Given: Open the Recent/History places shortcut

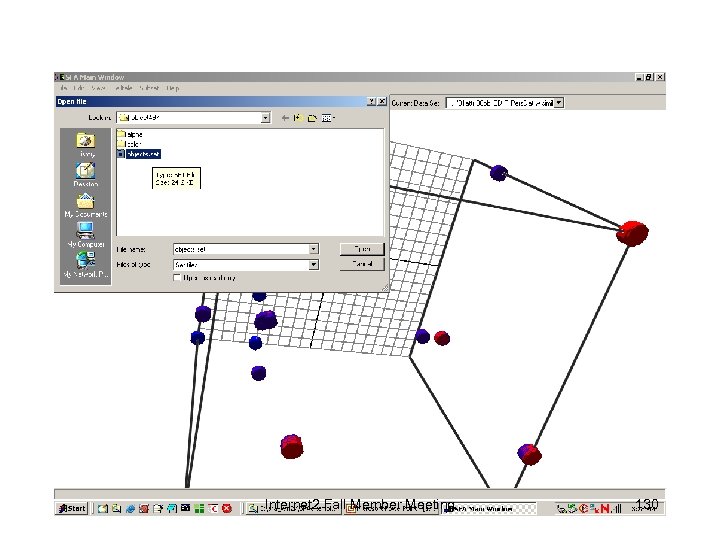Looking at the screenshot, I should point(86,144).
